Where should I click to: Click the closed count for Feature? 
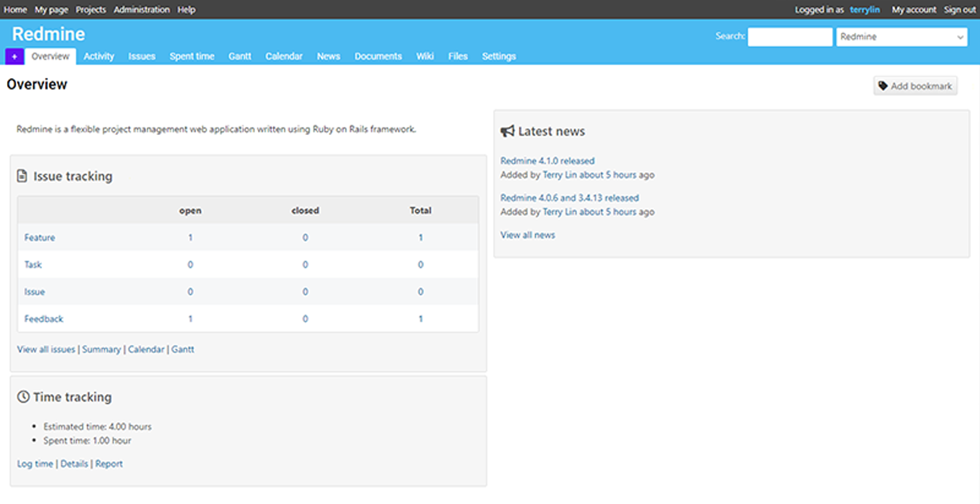(305, 237)
